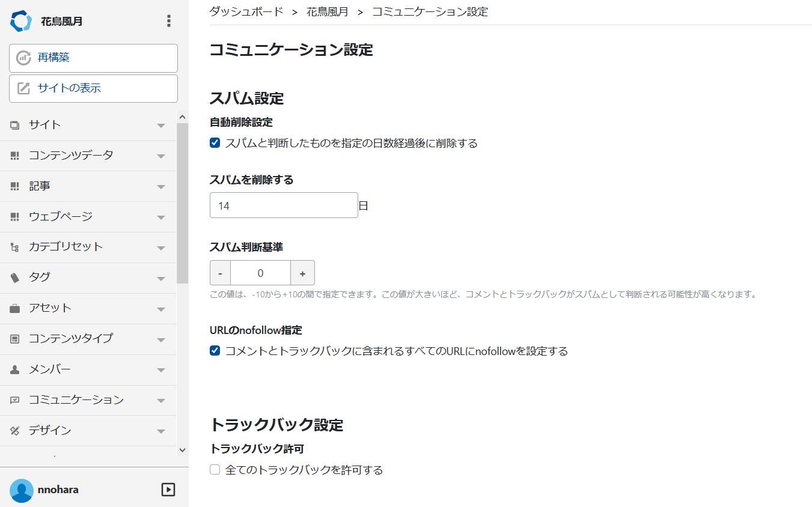Click the sidebar scrollbar thumb

(182, 203)
